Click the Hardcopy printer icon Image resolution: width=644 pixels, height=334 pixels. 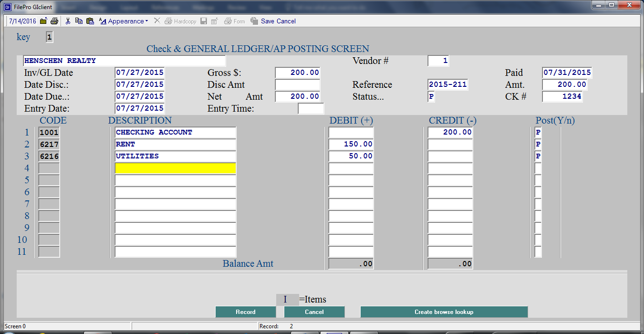(x=168, y=21)
